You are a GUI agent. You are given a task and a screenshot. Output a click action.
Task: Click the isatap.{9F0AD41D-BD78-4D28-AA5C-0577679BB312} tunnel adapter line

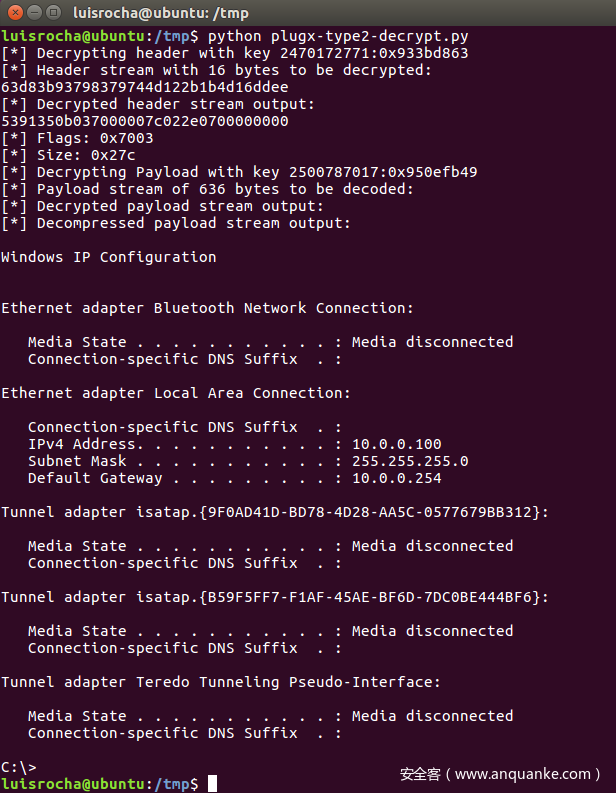point(275,512)
